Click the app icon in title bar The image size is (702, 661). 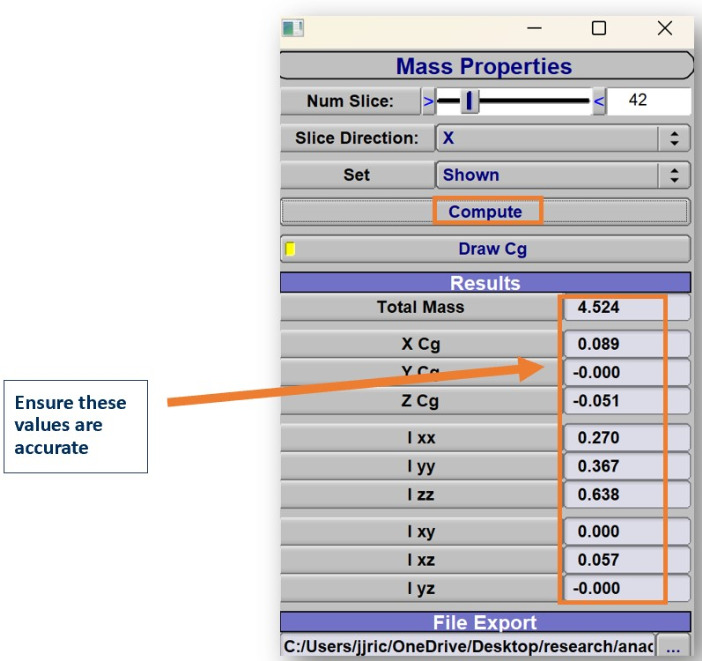tap(293, 28)
